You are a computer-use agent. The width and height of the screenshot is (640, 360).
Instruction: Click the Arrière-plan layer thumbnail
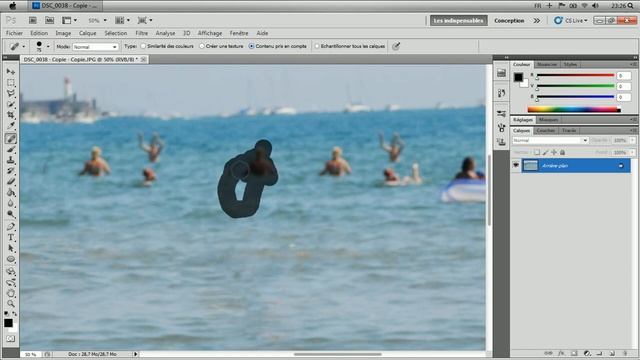(531, 165)
